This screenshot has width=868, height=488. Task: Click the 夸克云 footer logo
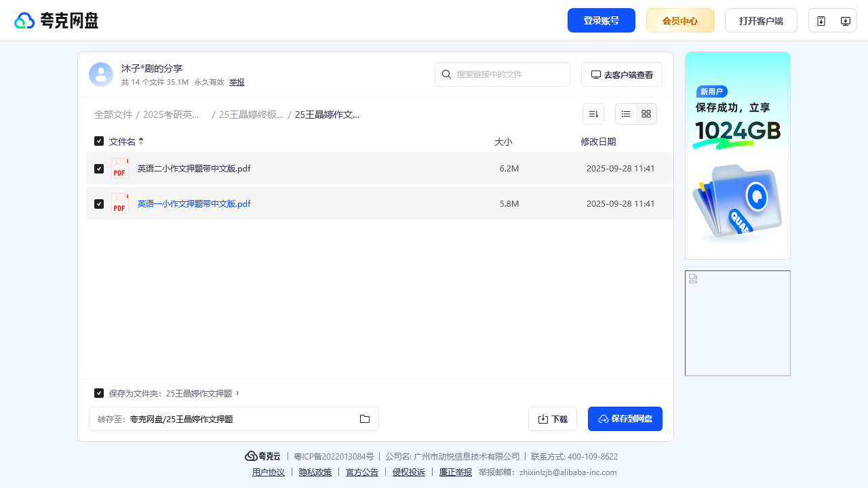pyautogui.click(x=262, y=456)
